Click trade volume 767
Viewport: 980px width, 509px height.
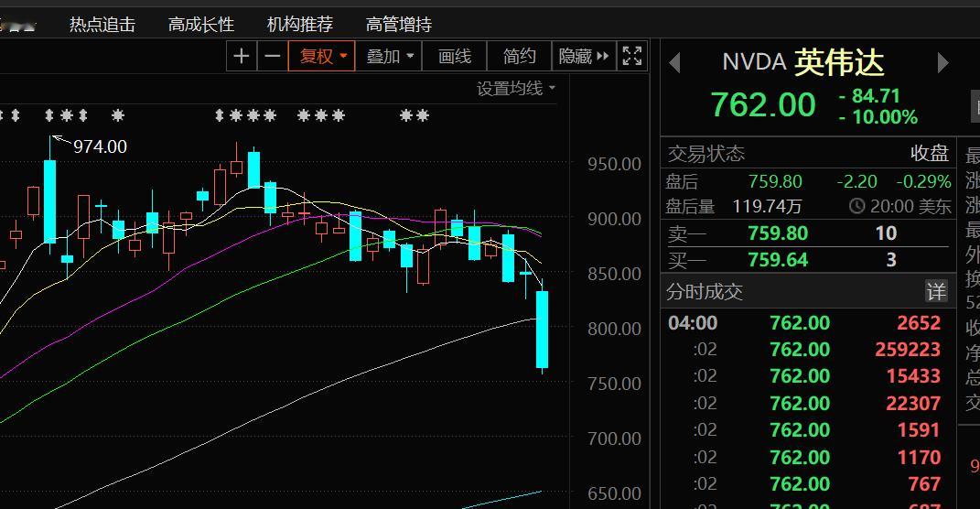pyautogui.click(x=924, y=484)
